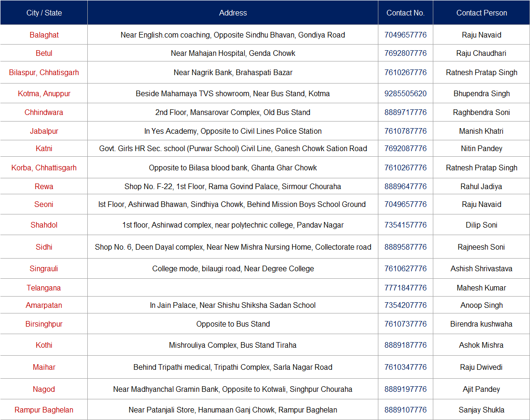
Task: Click the Address column header
Action: coord(233,13)
